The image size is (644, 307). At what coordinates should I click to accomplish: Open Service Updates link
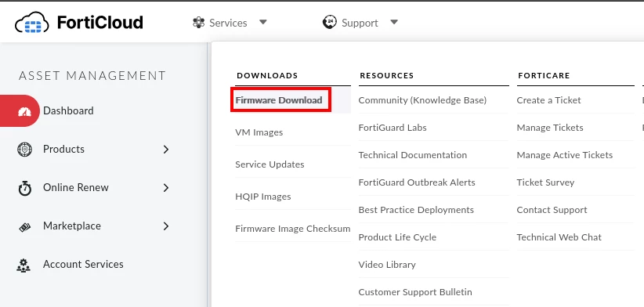270,164
